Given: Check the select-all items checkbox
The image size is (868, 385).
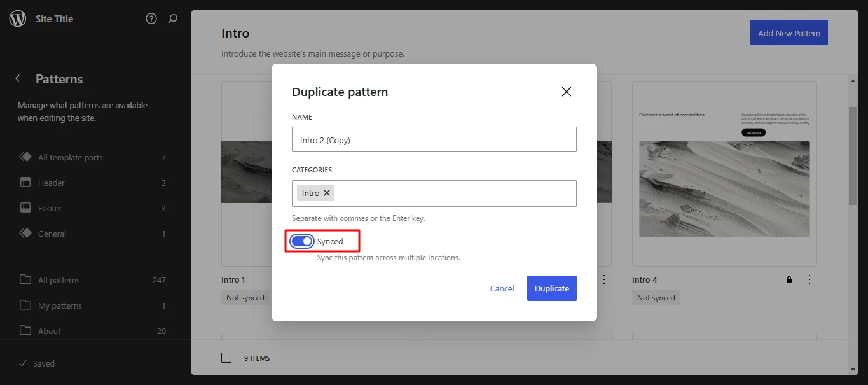Looking at the screenshot, I should point(226,358).
